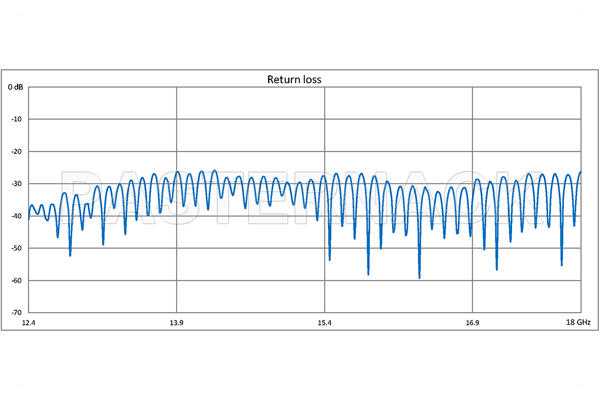600x400 pixels.
Task: Click the -40 y-axis label
Action: (x=17, y=215)
